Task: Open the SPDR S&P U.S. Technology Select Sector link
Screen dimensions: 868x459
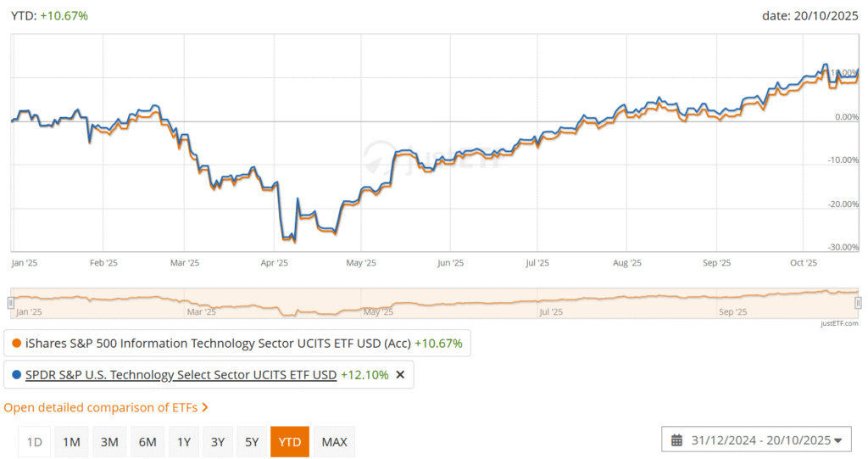Action: tap(181, 375)
